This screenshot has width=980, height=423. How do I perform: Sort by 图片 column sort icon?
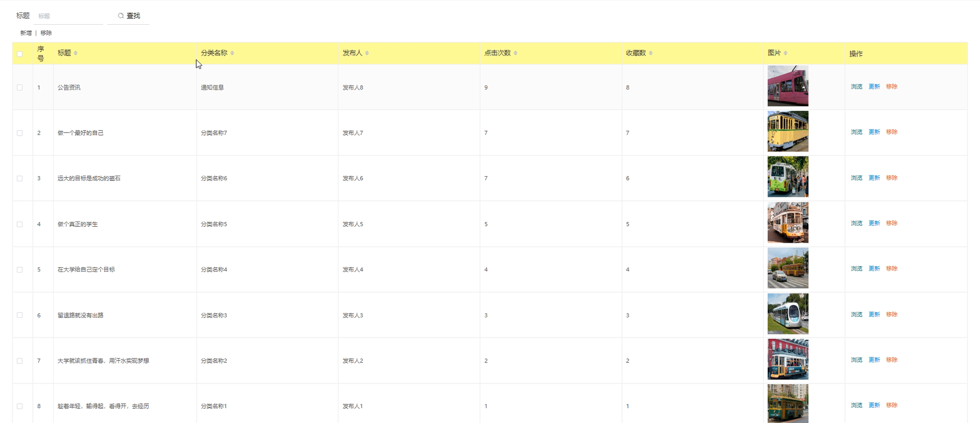785,53
